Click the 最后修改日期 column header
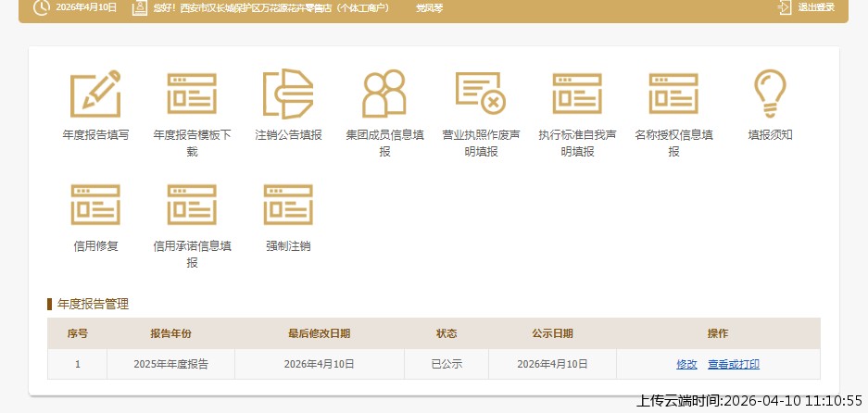The image size is (868, 413). tap(320, 334)
